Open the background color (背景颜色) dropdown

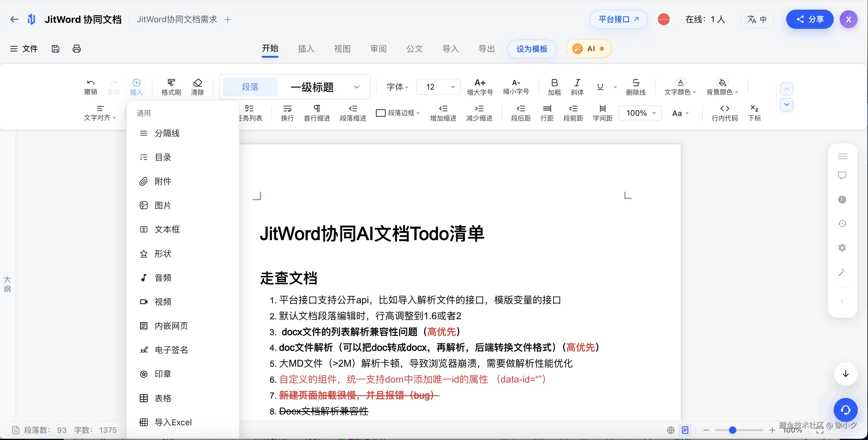click(x=722, y=87)
